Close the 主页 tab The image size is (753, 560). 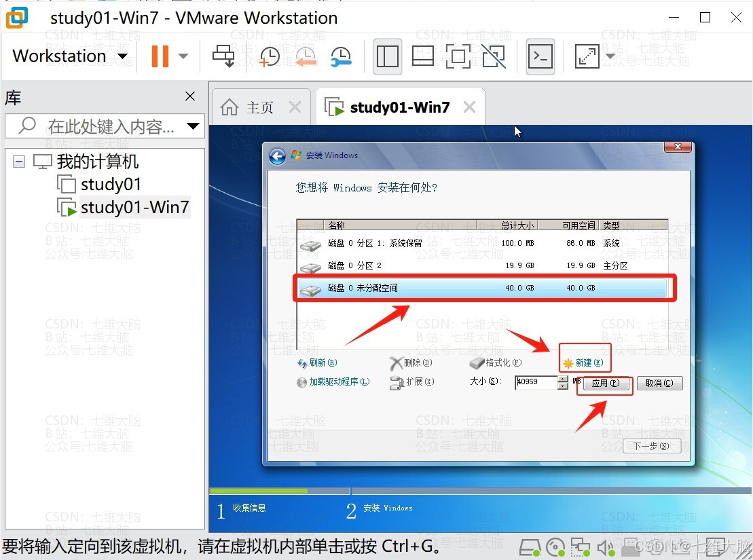tap(295, 107)
